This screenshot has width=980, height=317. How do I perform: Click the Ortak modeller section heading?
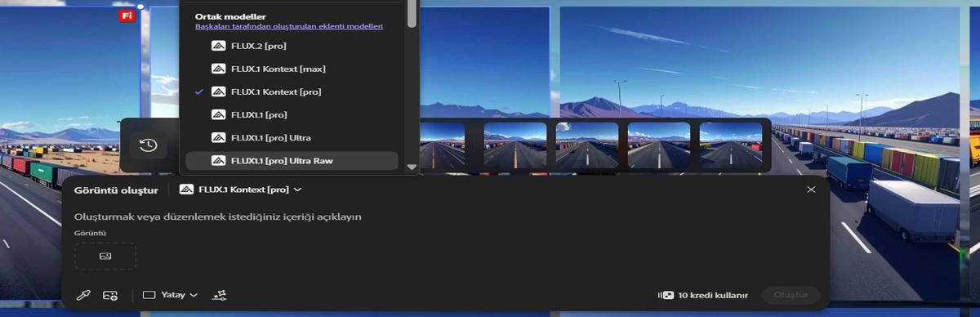point(230,16)
